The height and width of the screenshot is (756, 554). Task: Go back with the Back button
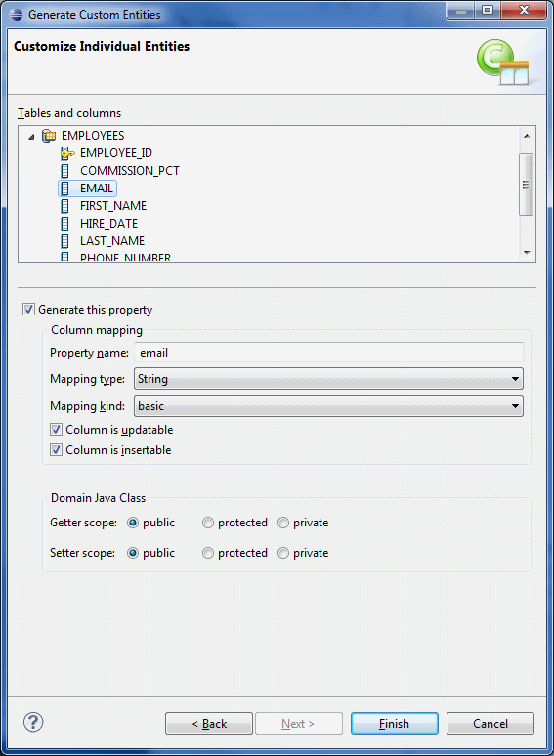coord(209,723)
